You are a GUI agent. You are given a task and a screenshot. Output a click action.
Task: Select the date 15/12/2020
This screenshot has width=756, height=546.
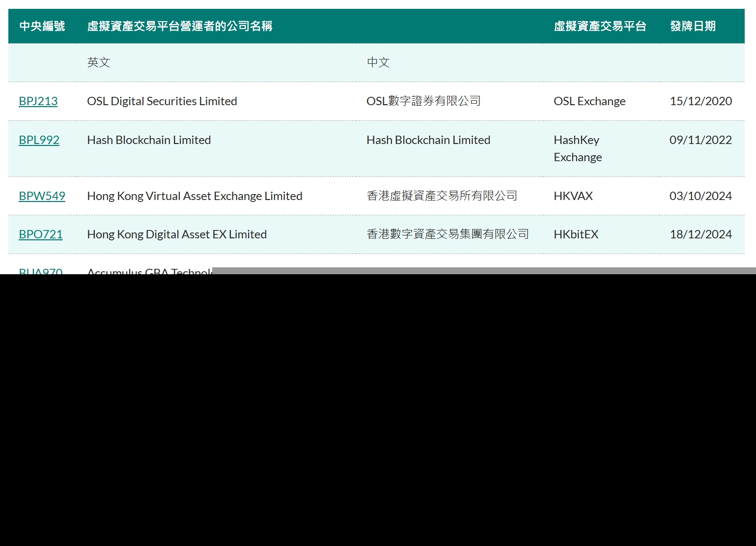tap(701, 101)
